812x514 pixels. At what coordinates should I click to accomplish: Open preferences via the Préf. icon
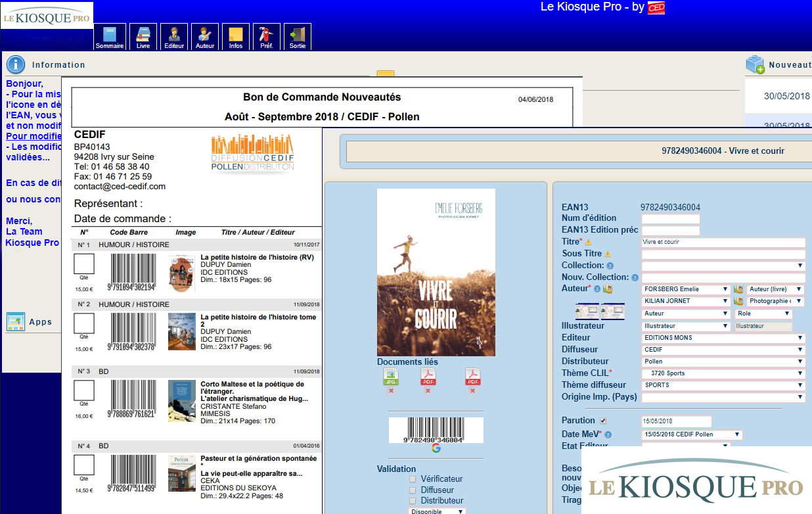tap(267, 37)
